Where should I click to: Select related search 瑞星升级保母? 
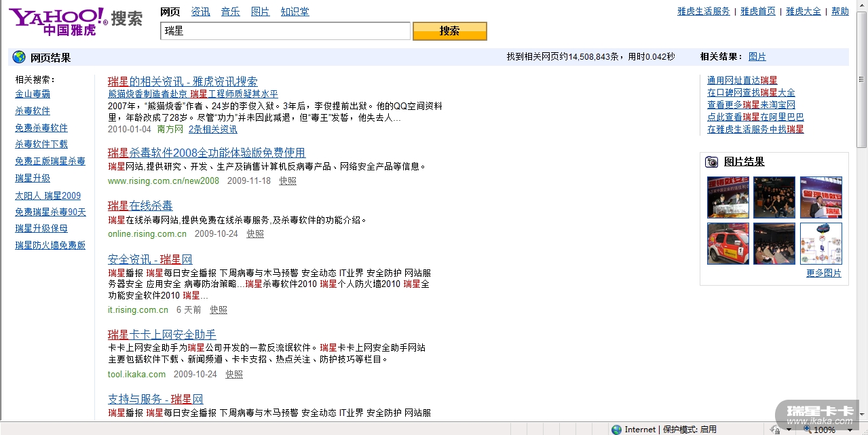41,229
